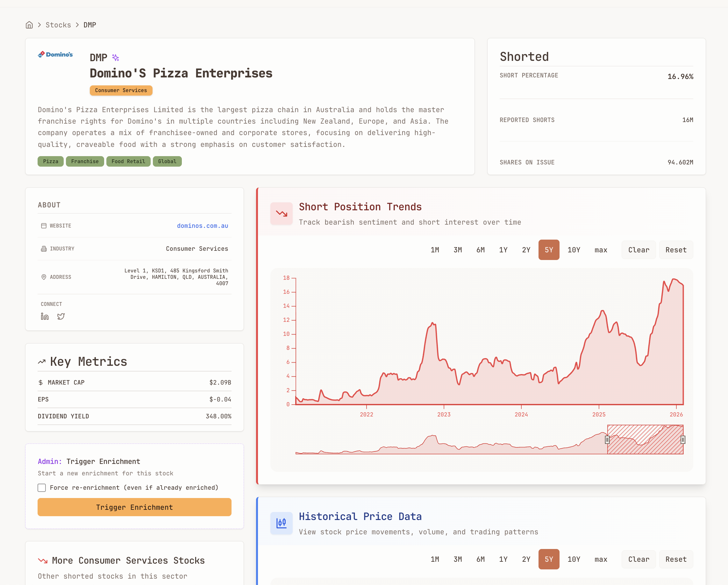Click the Short Position Trends down-arrow icon
The image size is (728, 585).
click(x=281, y=213)
